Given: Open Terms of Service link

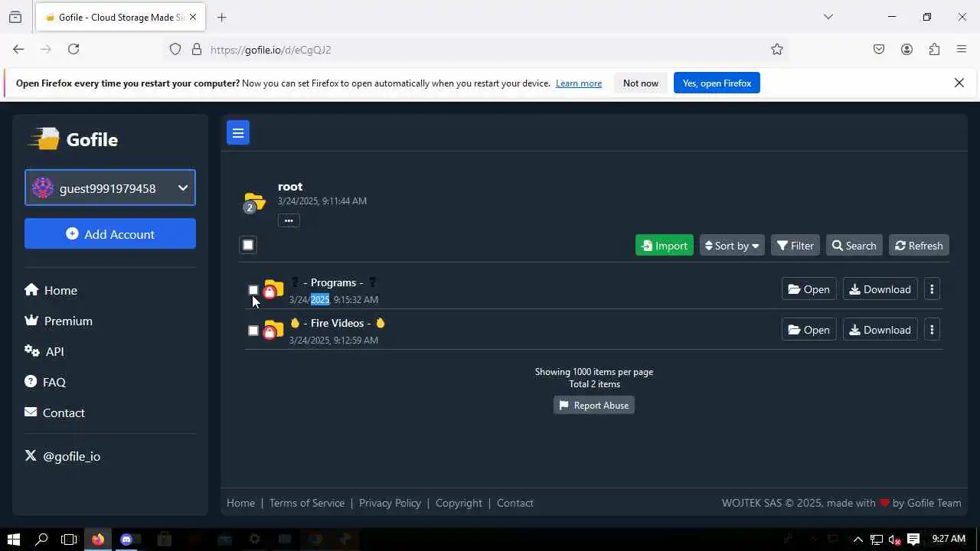Looking at the screenshot, I should (307, 503).
